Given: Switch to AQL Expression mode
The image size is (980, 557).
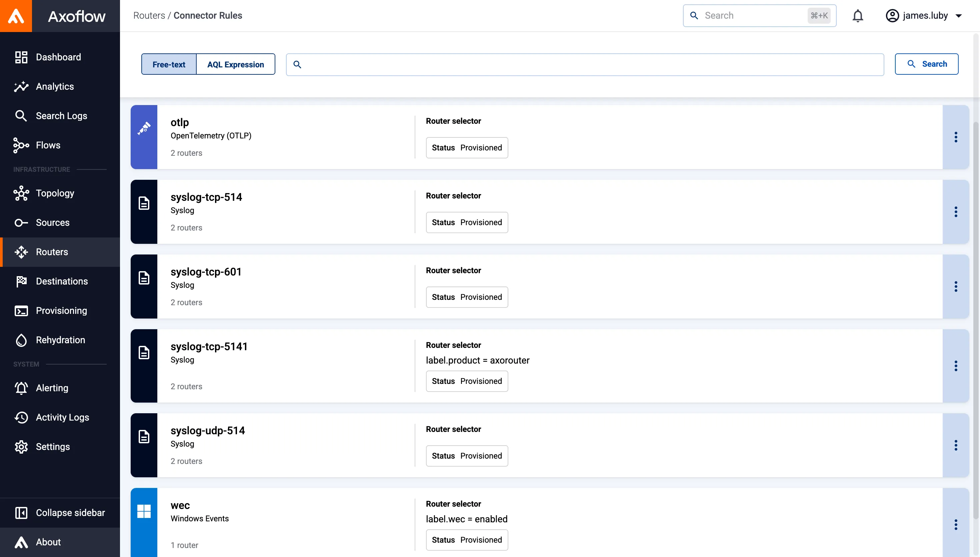Looking at the screenshot, I should tap(235, 64).
